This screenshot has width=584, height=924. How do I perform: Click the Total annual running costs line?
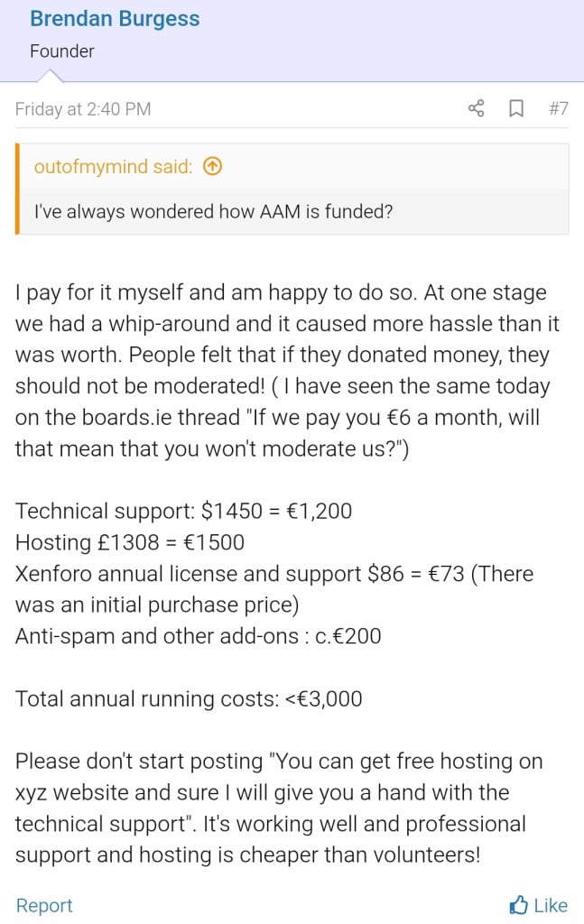pyautogui.click(x=189, y=699)
